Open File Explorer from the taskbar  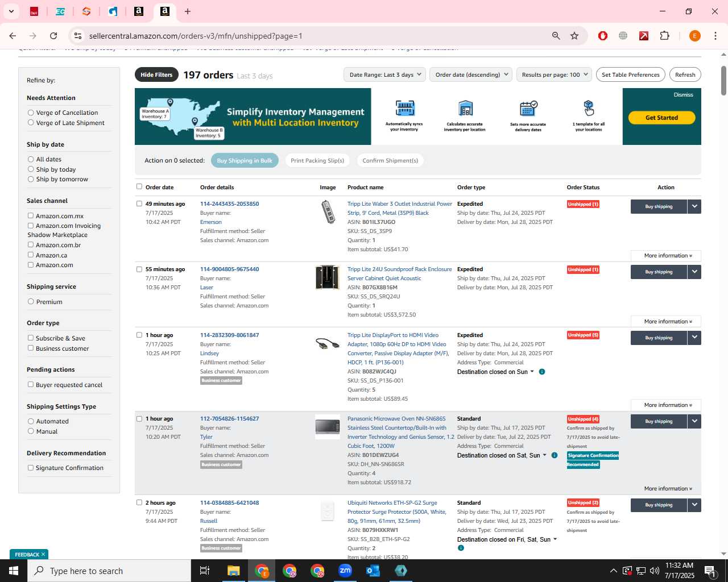tap(234, 571)
